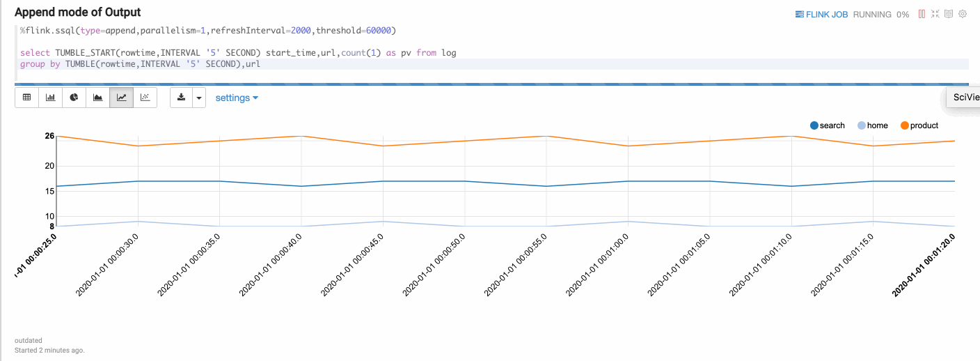This screenshot has width=980, height=361.
Task: Download the result data
Action: coord(182,98)
